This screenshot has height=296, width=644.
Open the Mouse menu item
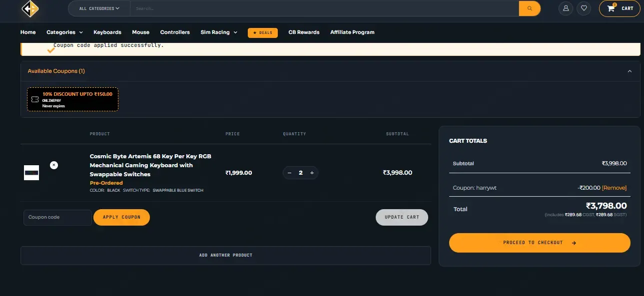[140, 32]
